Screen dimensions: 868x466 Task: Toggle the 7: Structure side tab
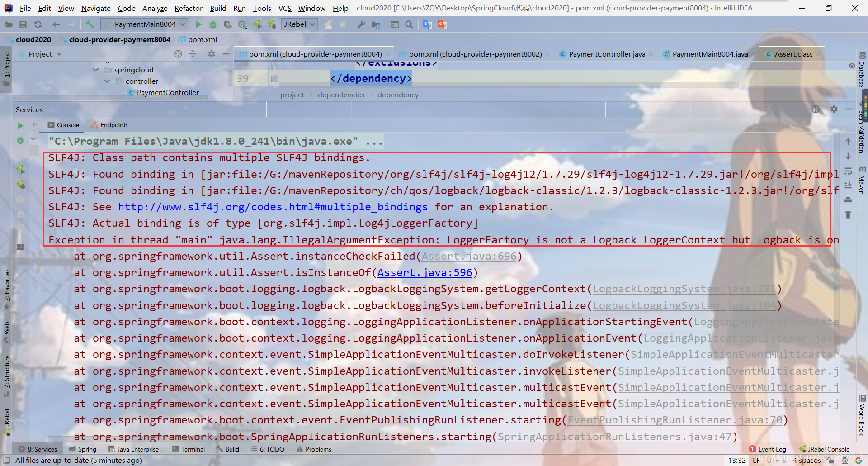click(x=7, y=376)
